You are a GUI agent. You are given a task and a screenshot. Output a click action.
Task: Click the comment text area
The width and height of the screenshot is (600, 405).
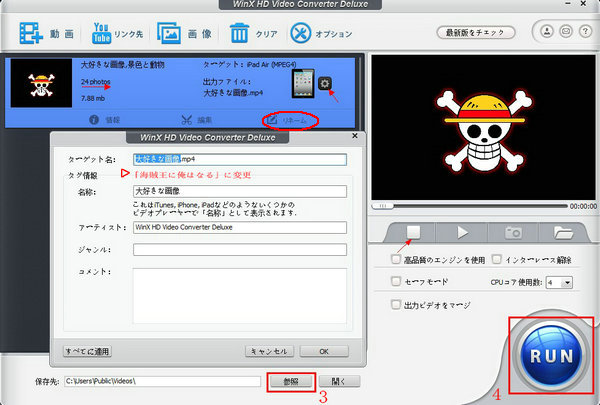tap(240, 296)
